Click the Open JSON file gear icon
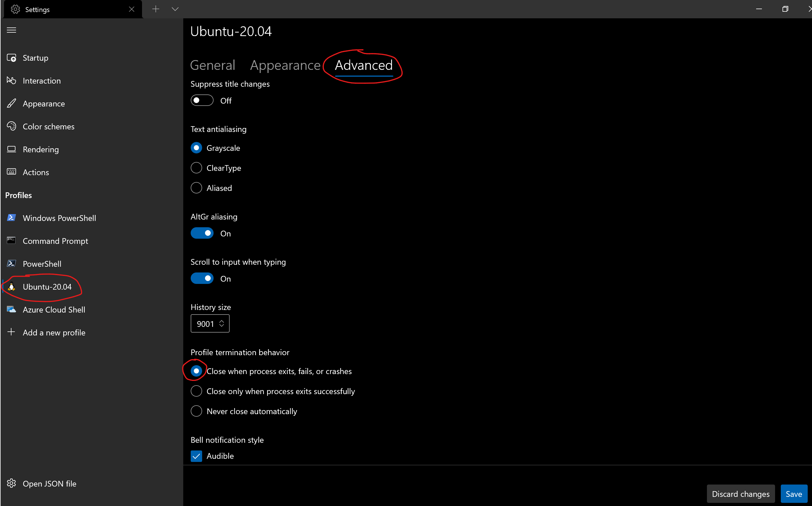 coord(11,483)
